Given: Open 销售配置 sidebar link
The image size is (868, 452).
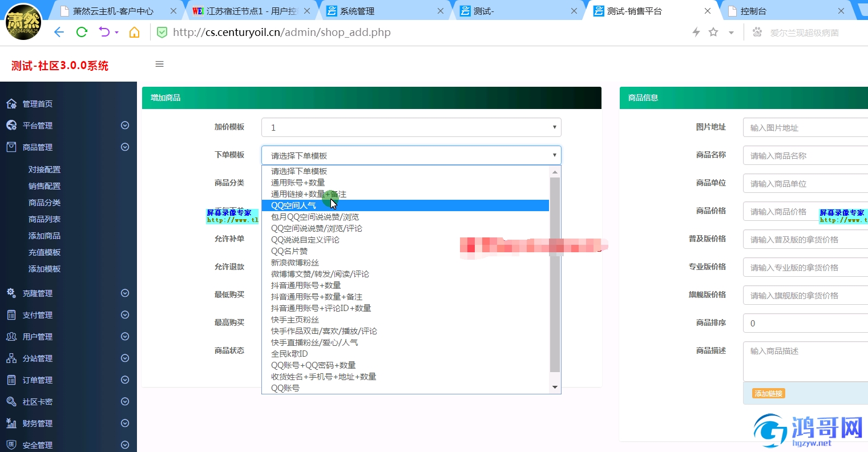Looking at the screenshot, I should [45, 186].
